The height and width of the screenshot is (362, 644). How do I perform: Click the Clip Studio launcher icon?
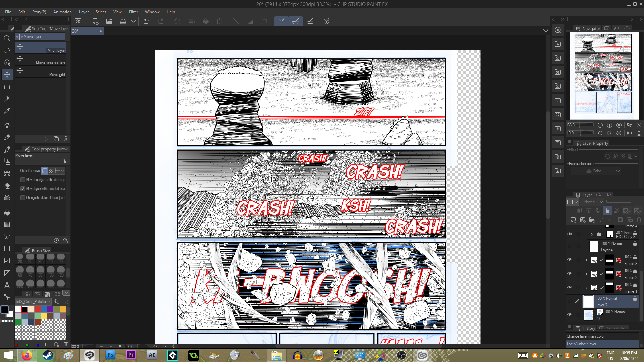78,21
